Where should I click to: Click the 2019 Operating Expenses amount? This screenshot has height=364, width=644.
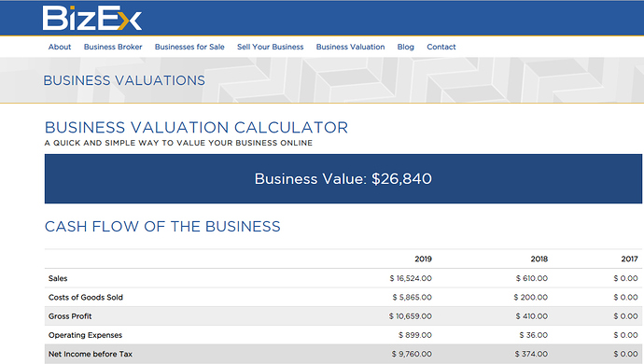[415, 335]
